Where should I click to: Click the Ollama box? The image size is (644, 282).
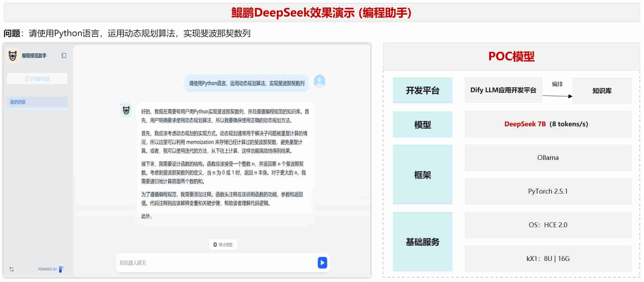(x=548, y=158)
